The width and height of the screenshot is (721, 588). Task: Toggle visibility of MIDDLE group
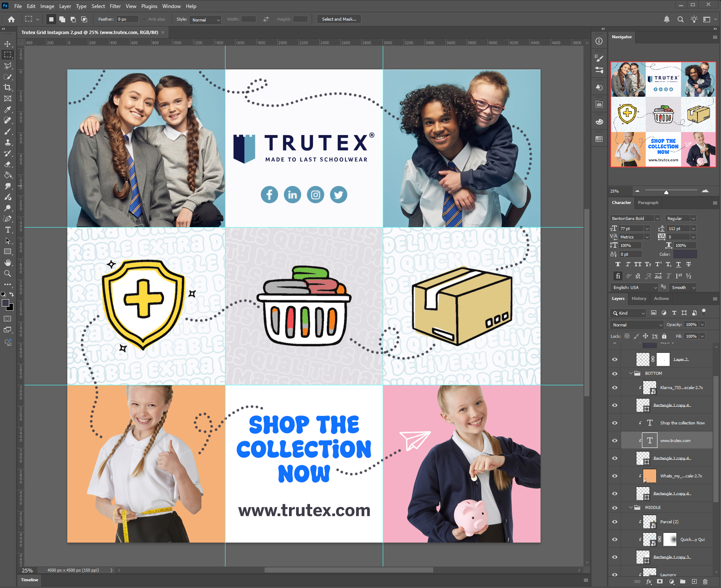615,507
